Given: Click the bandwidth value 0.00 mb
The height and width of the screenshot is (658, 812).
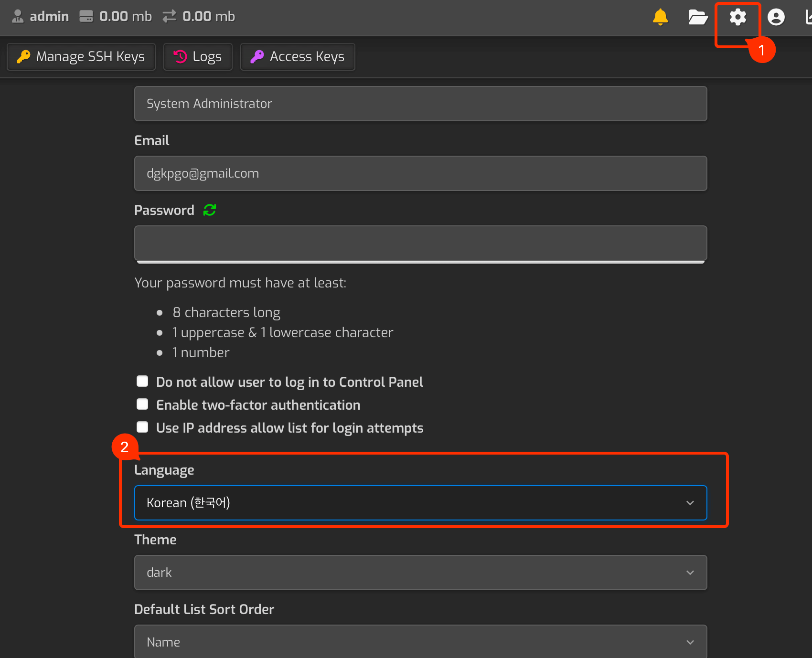Looking at the screenshot, I should [x=209, y=16].
